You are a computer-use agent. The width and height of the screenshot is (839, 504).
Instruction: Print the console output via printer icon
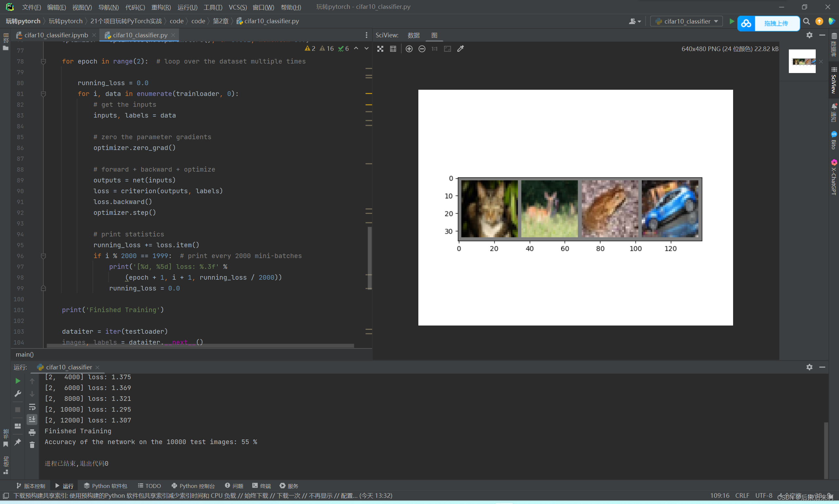[x=32, y=433]
